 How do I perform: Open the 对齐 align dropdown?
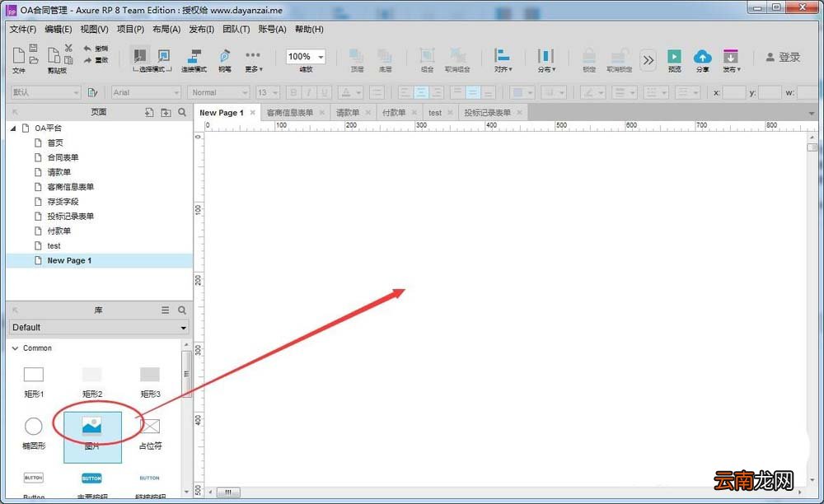click(503, 60)
